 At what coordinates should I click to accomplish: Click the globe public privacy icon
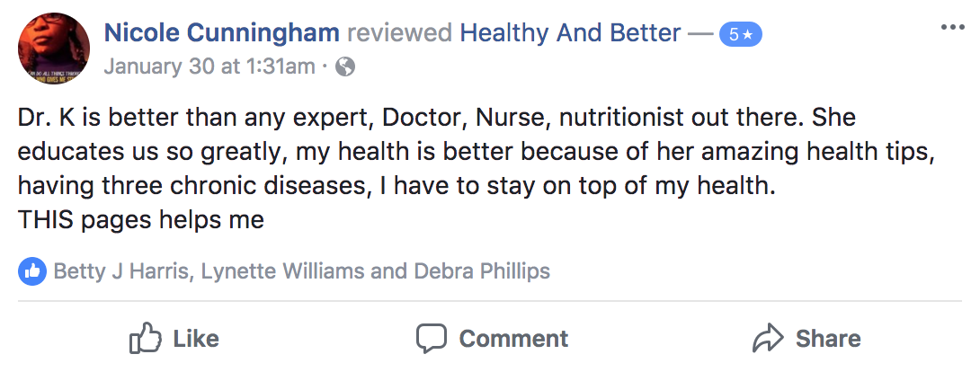pyautogui.click(x=344, y=66)
